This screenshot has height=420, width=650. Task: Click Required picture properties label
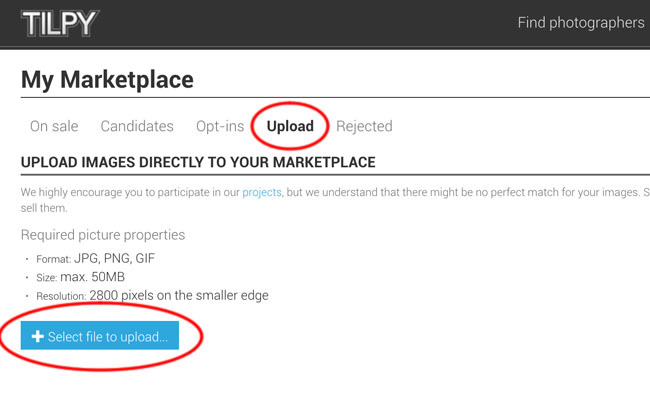click(x=103, y=235)
